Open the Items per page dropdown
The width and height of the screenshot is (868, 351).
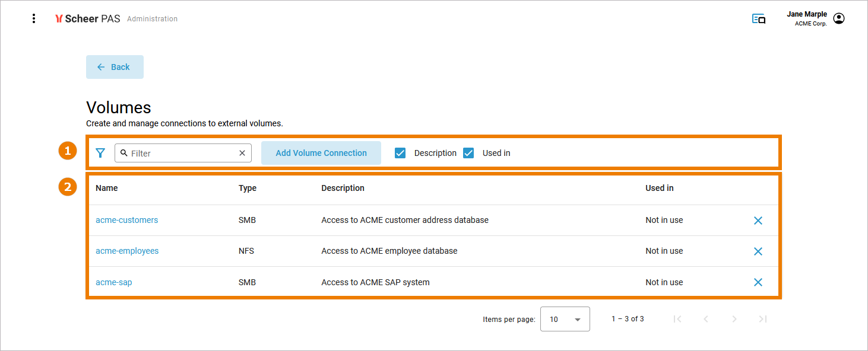click(565, 319)
